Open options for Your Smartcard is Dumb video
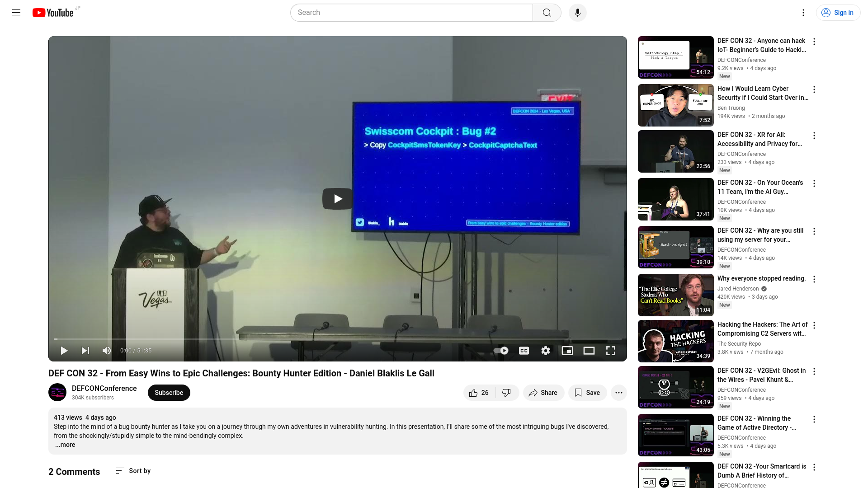 [814, 467]
